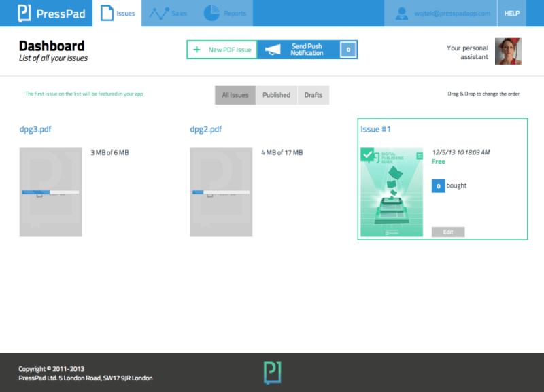The height and width of the screenshot is (392, 544).
Task: Open the dpg2.pdf issue link
Action: point(206,130)
